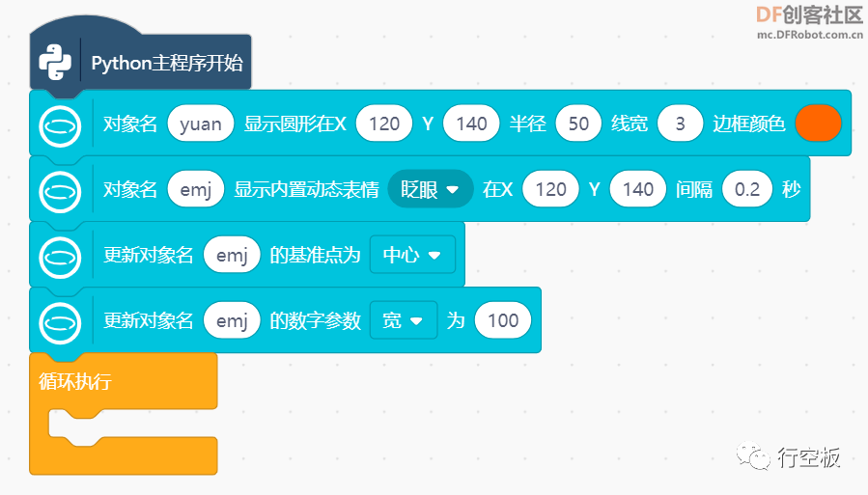This screenshot has height=495, width=868.
Task: Edit the width value 100
Action: coord(503,320)
